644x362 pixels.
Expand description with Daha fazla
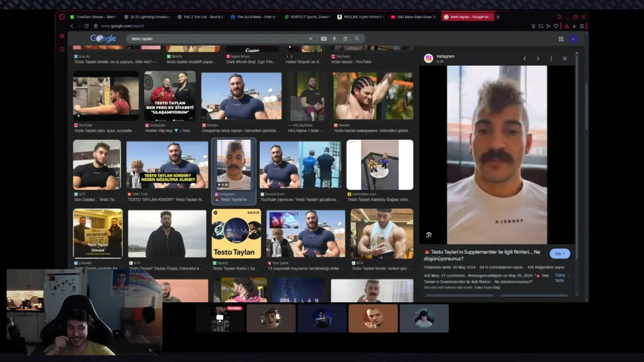[x=560, y=278]
